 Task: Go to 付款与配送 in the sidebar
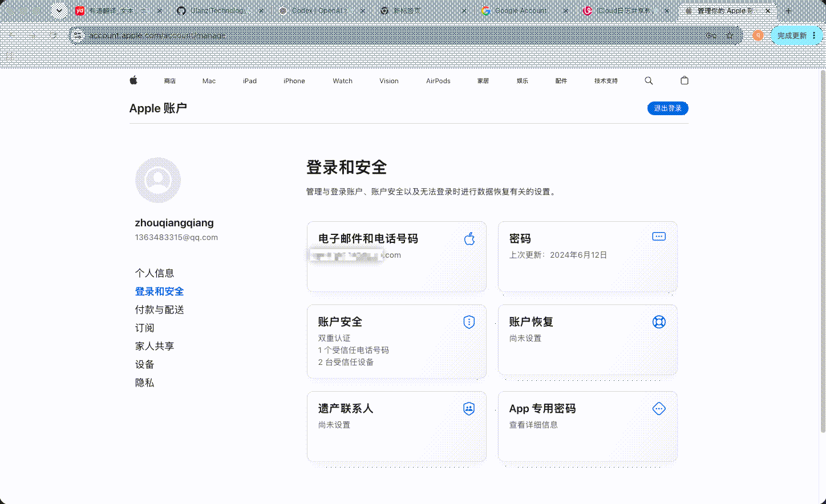pos(160,310)
